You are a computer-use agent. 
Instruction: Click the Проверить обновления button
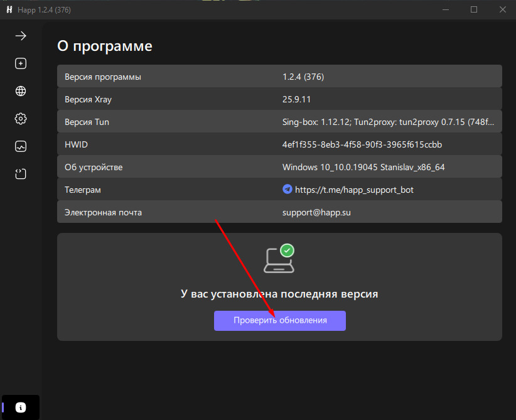pos(280,321)
